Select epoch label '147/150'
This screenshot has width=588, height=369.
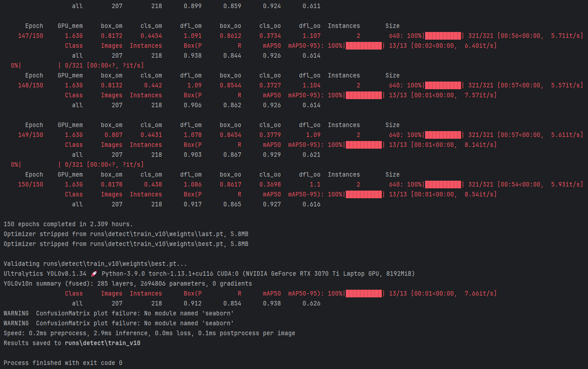31,36
